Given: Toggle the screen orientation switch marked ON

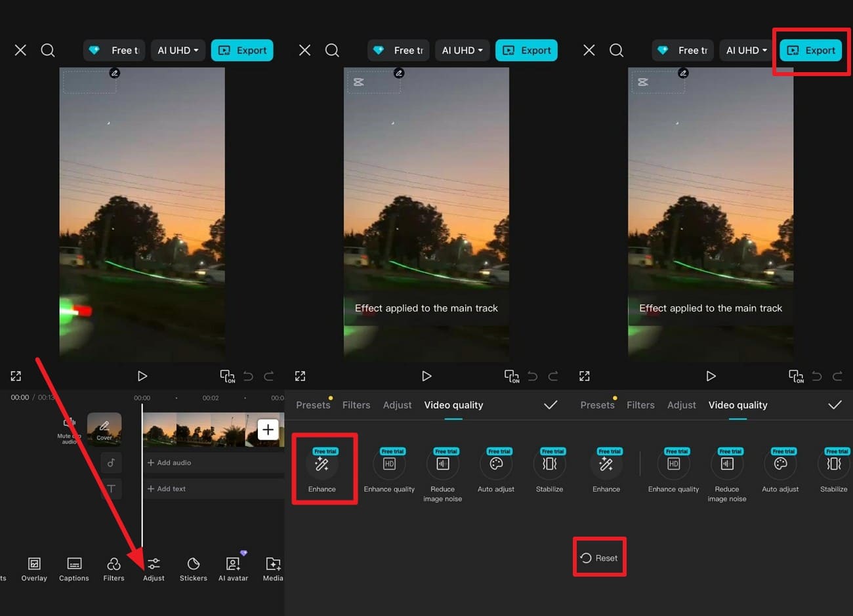Looking at the screenshot, I should [x=227, y=376].
